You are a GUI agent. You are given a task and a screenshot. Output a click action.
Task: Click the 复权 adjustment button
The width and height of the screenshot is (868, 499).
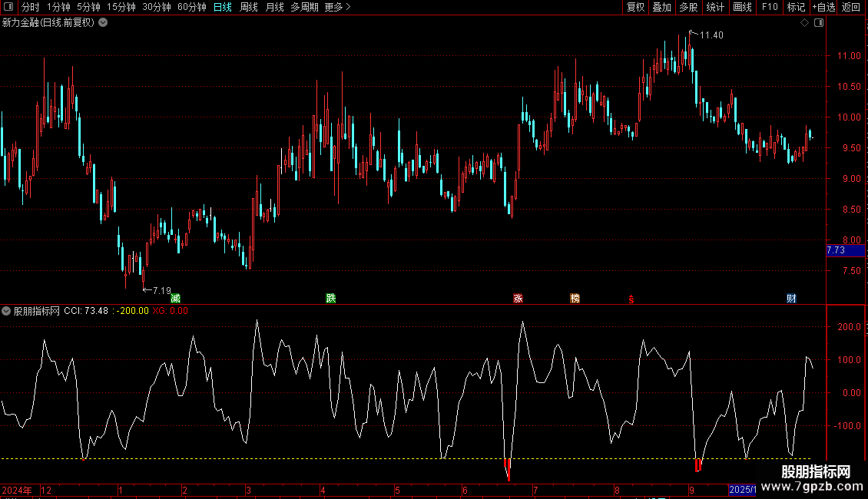635,7
